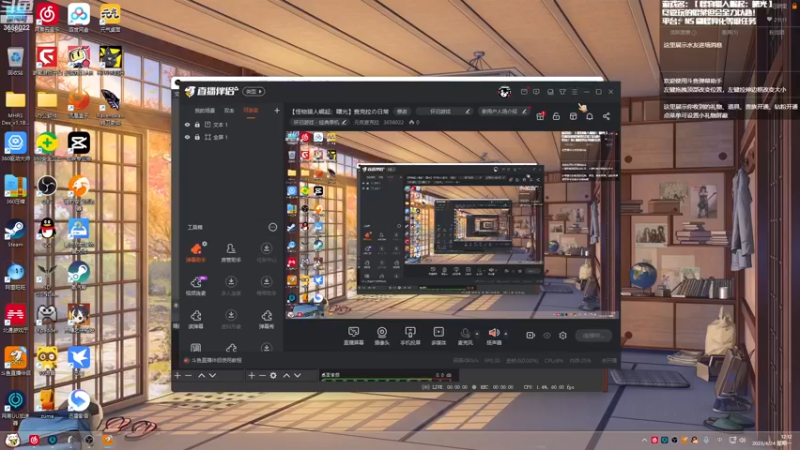The height and width of the screenshot is (450, 800).
Task: Click the system tray expand chevron
Action: click(644, 440)
